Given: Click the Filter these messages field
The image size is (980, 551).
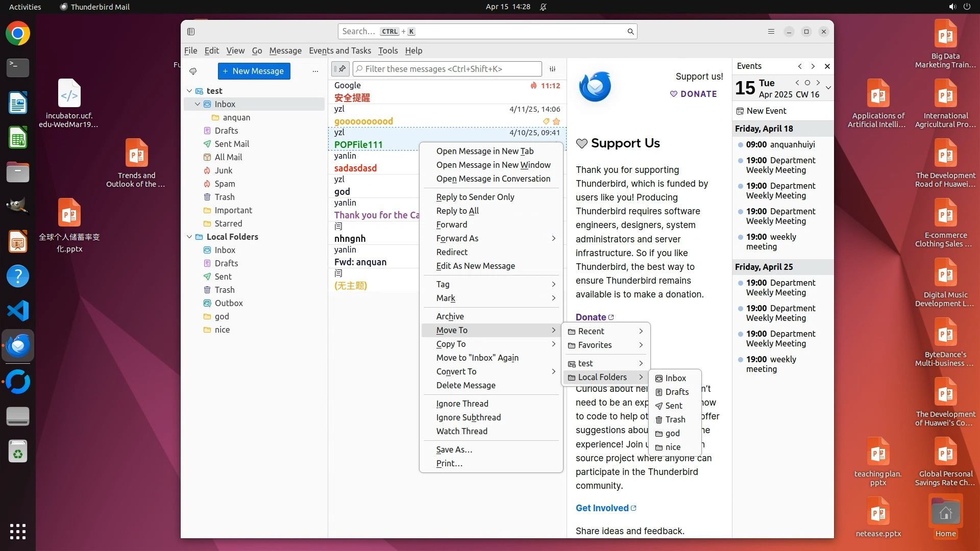Looking at the screenshot, I should [x=448, y=69].
